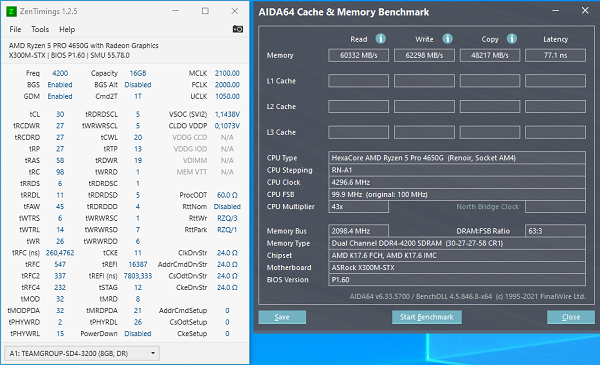The image size is (600, 365).
Task: Close AIDA64 window using X button
Action: coord(585,11)
